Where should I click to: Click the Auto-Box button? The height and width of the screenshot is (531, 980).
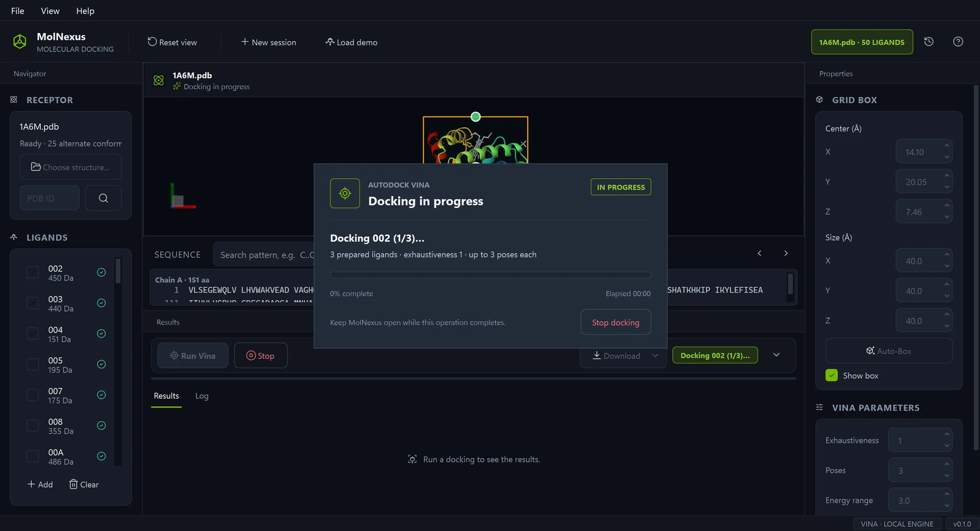tap(889, 351)
